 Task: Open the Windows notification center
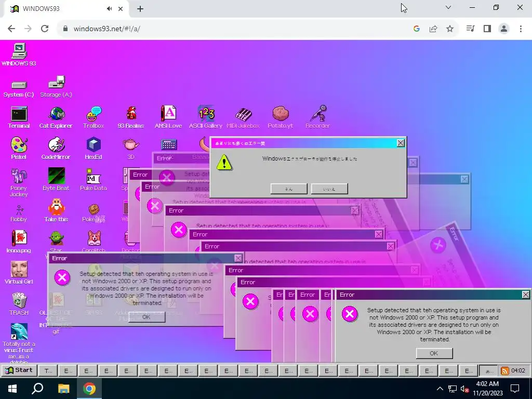[x=515, y=389]
